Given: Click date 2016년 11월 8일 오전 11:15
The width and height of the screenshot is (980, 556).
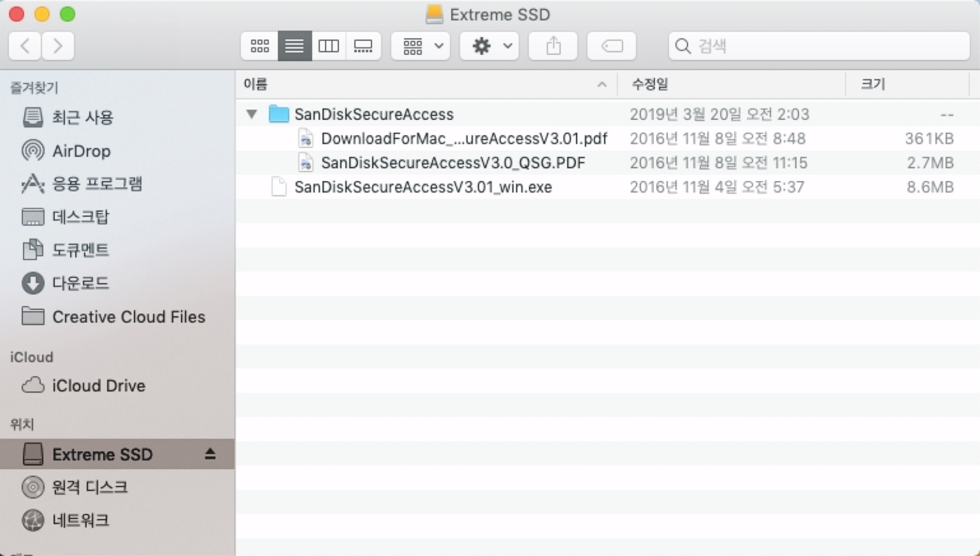Looking at the screenshot, I should click(x=718, y=163).
